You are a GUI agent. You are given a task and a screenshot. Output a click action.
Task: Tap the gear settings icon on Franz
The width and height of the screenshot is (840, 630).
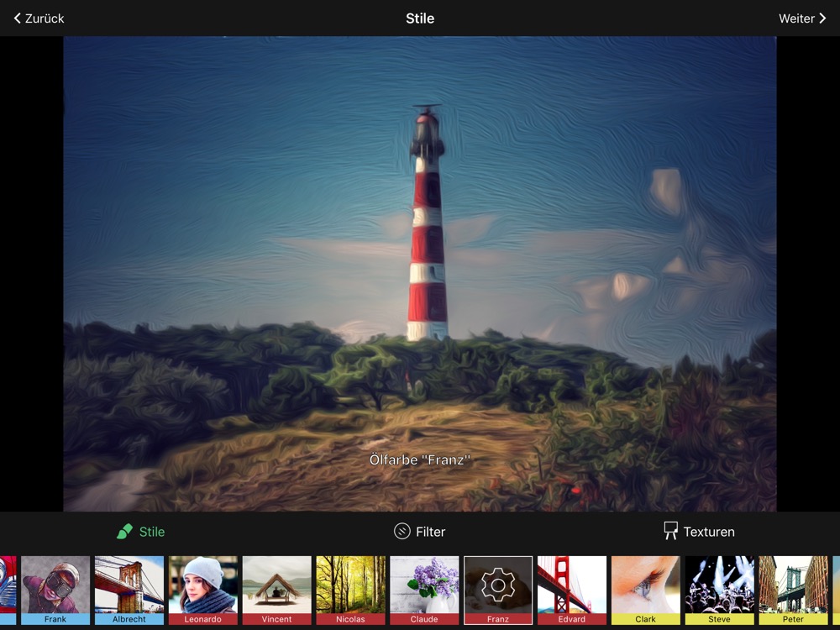(x=498, y=585)
